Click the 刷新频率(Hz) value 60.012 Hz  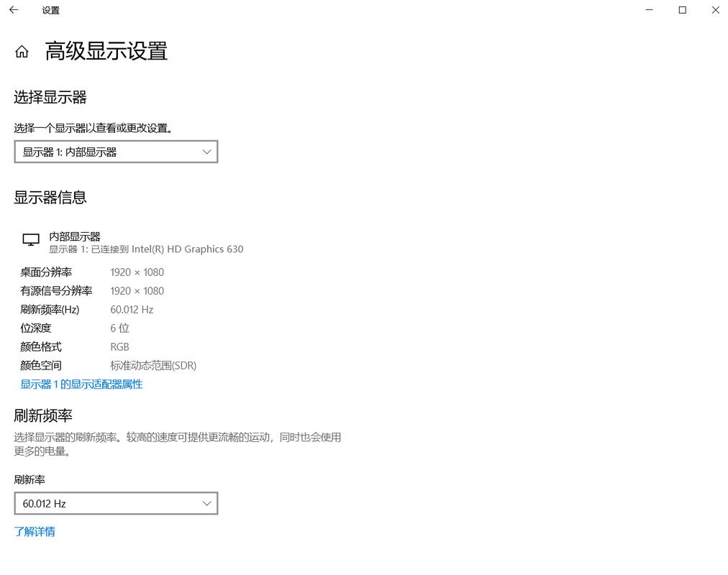[x=132, y=309]
